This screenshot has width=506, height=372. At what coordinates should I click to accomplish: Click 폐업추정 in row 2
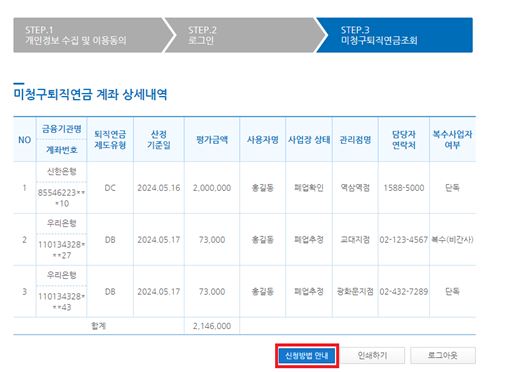tap(309, 239)
